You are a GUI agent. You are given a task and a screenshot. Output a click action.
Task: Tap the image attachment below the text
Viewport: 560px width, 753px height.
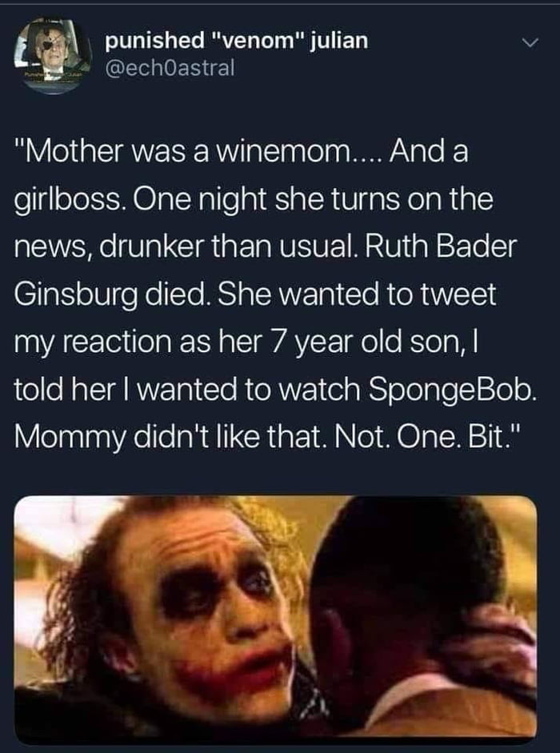click(x=280, y=624)
